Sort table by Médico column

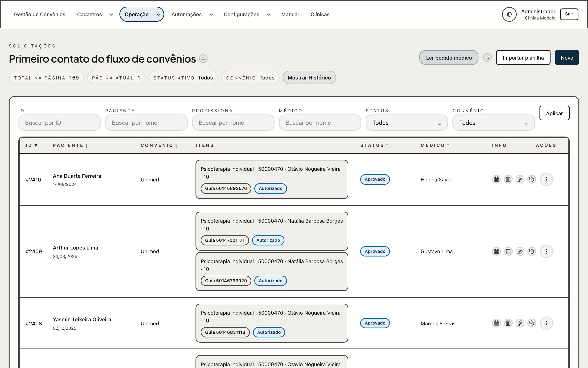(x=435, y=145)
